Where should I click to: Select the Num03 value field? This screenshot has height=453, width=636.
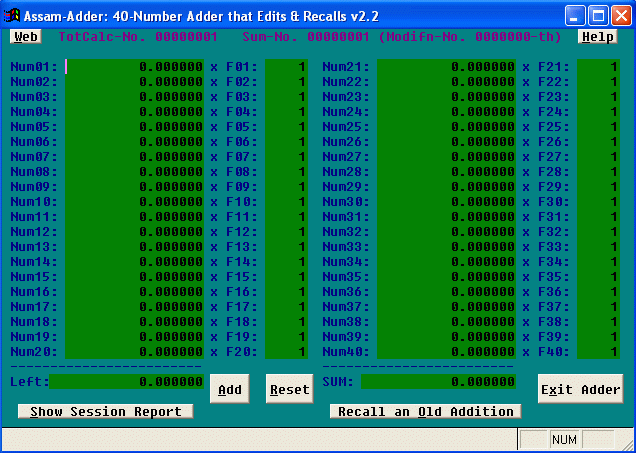click(x=134, y=97)
